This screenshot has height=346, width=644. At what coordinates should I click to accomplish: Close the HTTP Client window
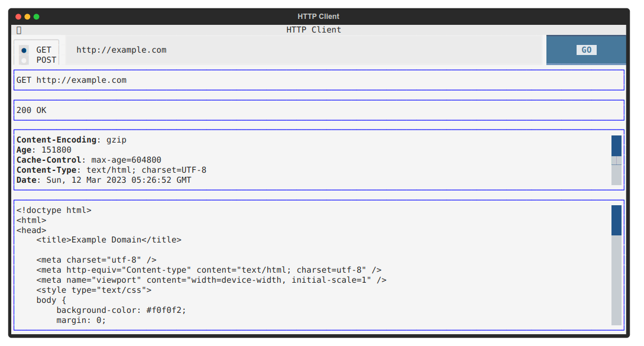(18, 17)
